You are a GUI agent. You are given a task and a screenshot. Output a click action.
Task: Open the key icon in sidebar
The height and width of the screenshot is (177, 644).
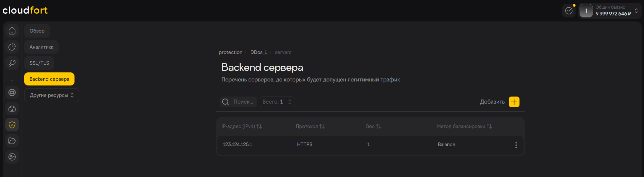tap(12, 63)
